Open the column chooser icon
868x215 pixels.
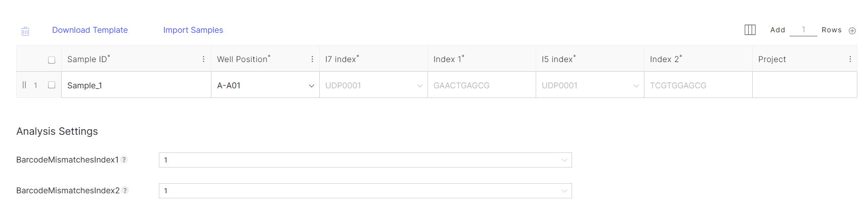[750, 30]
